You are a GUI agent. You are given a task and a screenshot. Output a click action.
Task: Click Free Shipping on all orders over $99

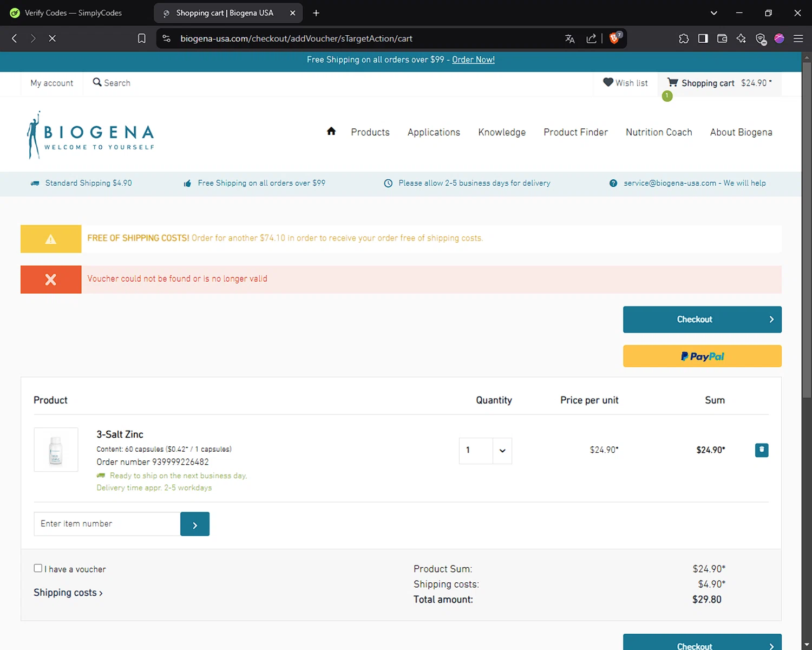coord(261,183)
